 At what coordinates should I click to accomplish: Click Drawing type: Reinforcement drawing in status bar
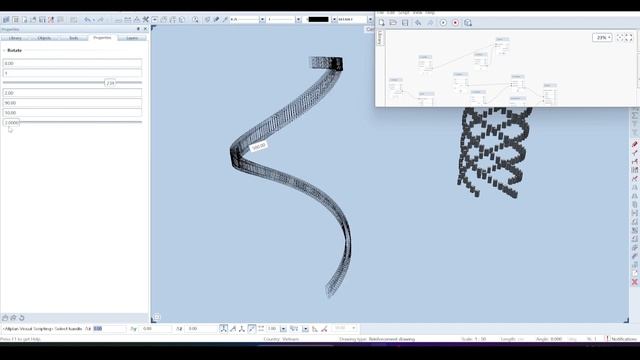click(377, 339)
